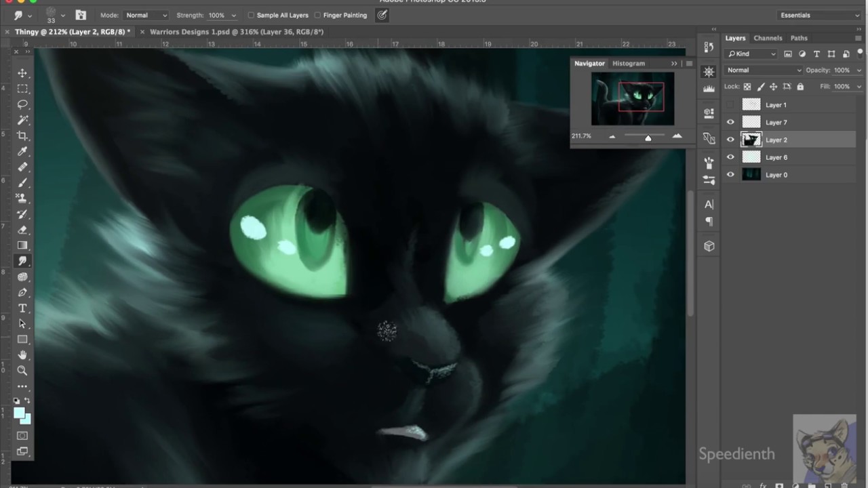Open the smudge Mode dropdown
Viewport: 868px width, 488px height.
coord(145,15)
